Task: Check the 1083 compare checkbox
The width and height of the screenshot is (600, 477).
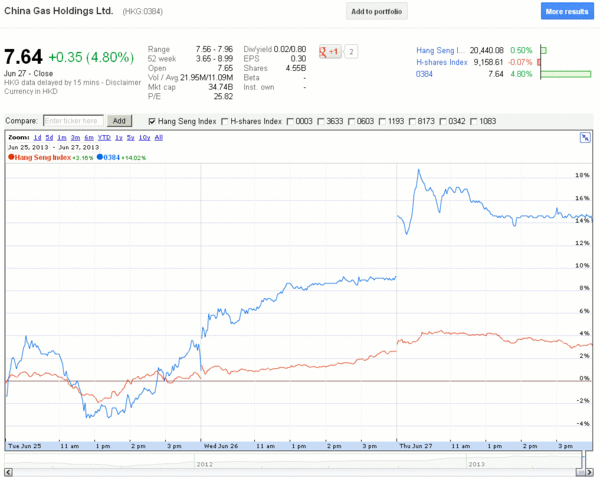Action: pos(473,121)
